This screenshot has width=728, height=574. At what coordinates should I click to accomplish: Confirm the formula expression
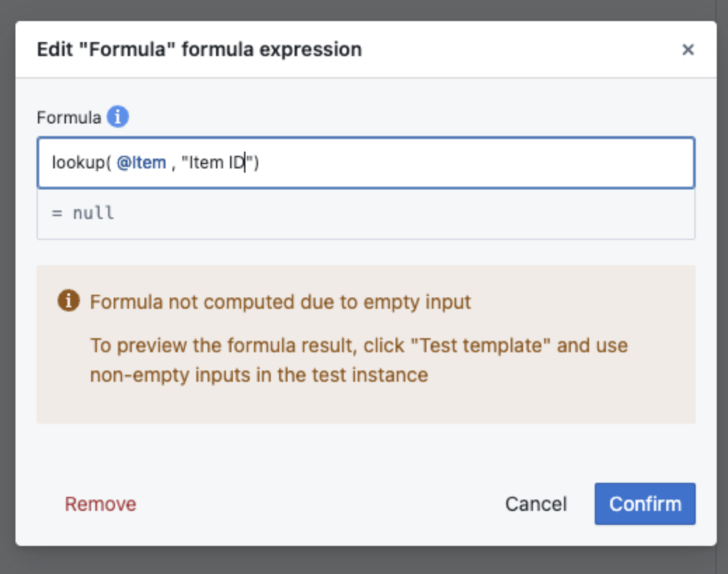[645, 504]
